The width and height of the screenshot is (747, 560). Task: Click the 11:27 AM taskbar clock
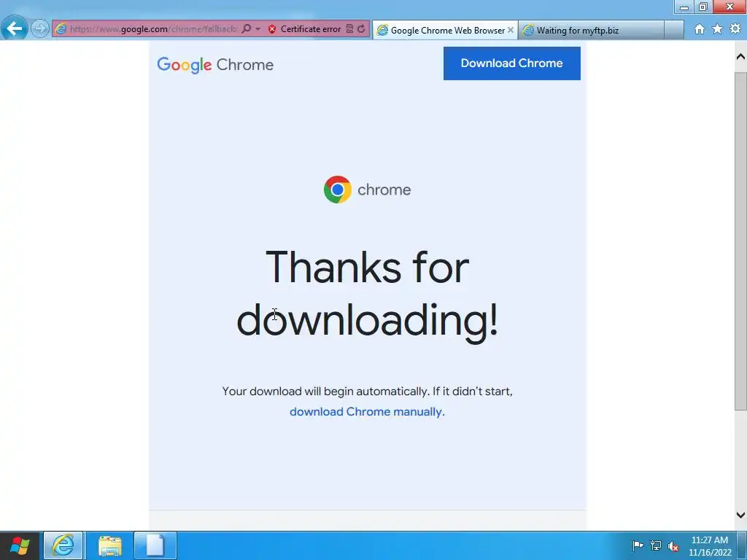(x=709, y=546)
